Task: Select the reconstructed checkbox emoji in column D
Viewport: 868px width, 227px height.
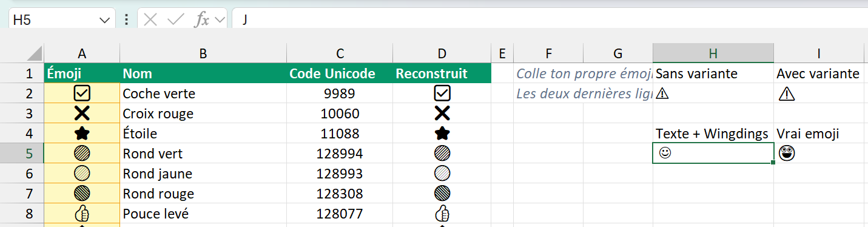Action: [442, 93]
